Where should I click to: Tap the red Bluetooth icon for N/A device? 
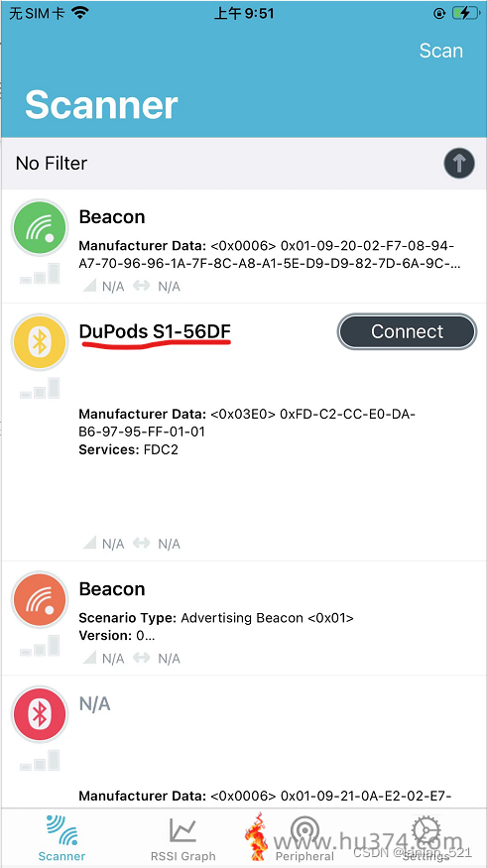[40, 714]
